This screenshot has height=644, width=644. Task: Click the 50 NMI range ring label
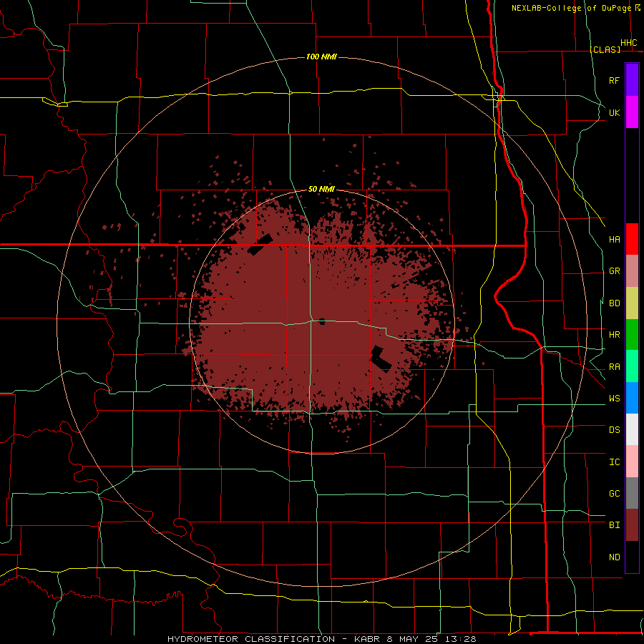(321, 190)
